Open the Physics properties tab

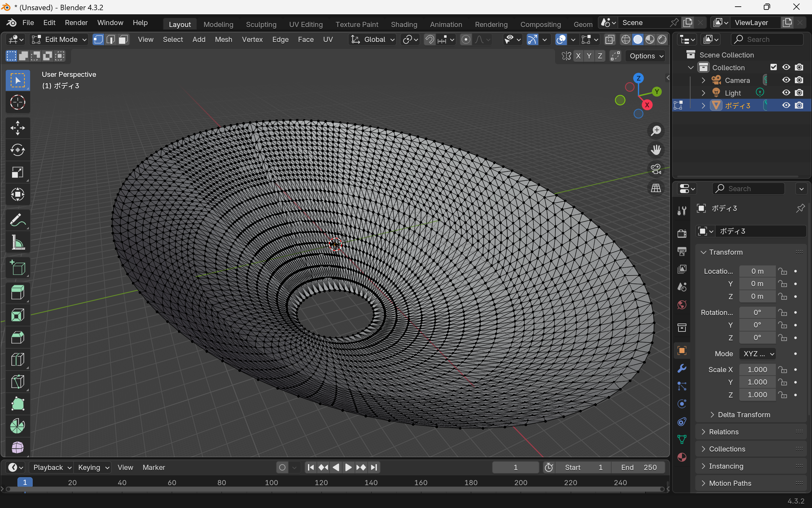[682, 404]
